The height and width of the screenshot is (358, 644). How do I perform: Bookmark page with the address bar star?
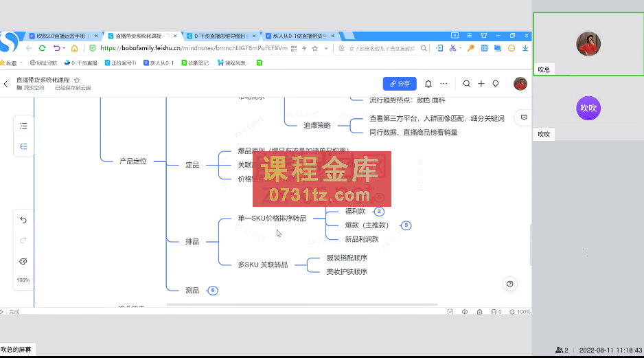(315, 49)
